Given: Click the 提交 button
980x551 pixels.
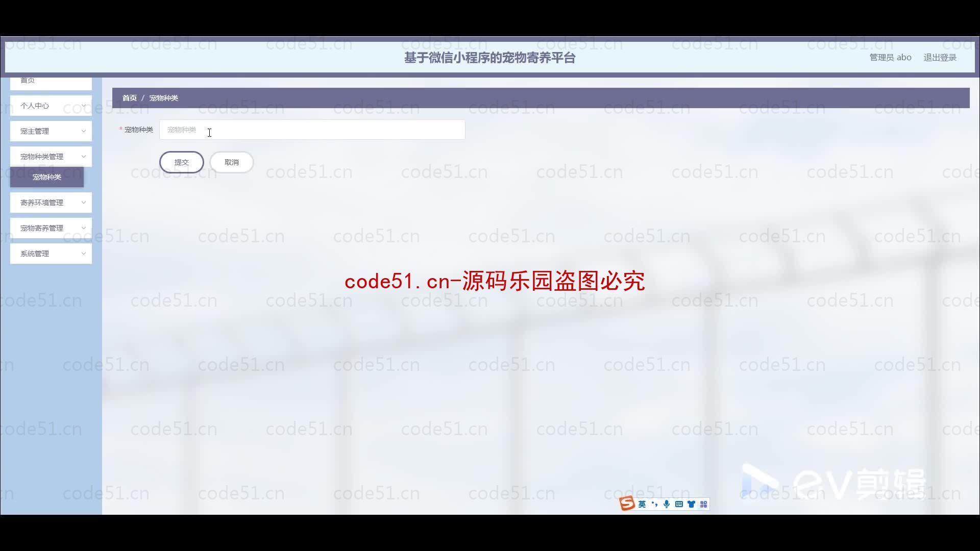Looking at the screenshot, I should (x=181, y=162).
